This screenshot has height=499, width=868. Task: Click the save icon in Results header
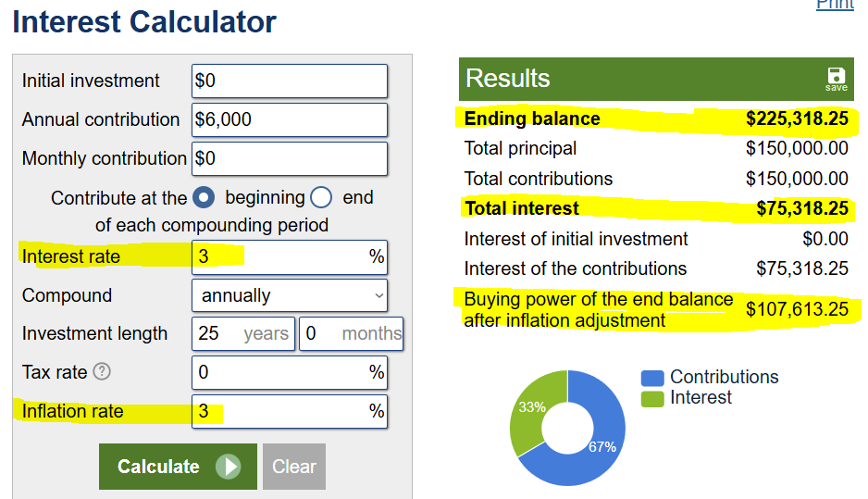coord(836,79)
